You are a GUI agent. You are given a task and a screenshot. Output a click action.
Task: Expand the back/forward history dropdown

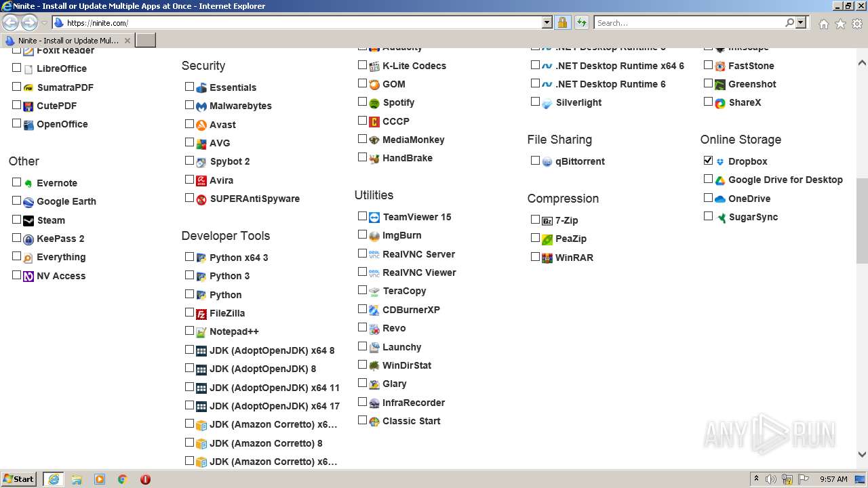(x=44, y=23)
